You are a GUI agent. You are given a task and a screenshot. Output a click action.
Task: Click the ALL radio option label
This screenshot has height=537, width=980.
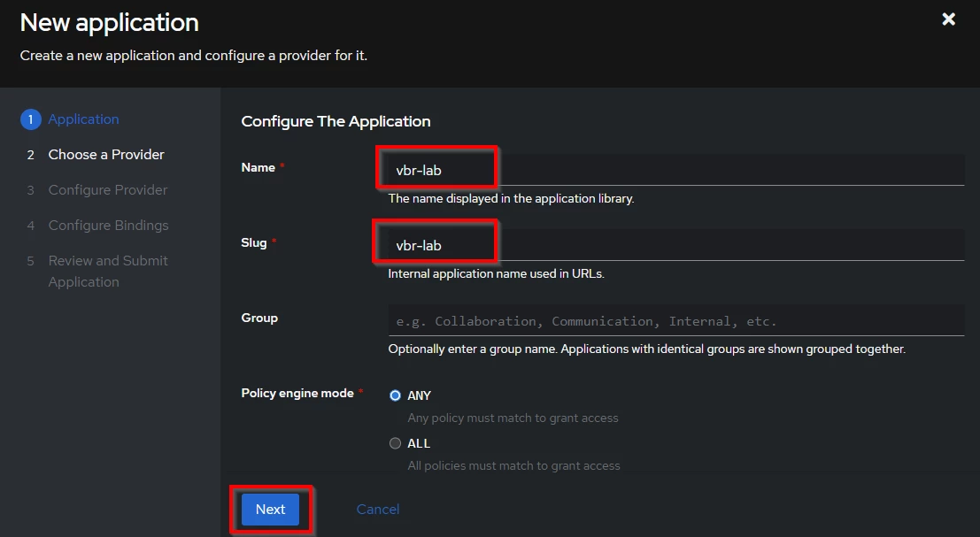(x=419, y=443)
